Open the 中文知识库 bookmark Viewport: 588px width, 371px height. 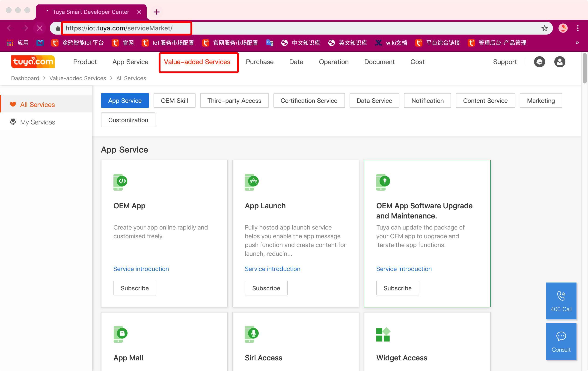coord(301,43)
